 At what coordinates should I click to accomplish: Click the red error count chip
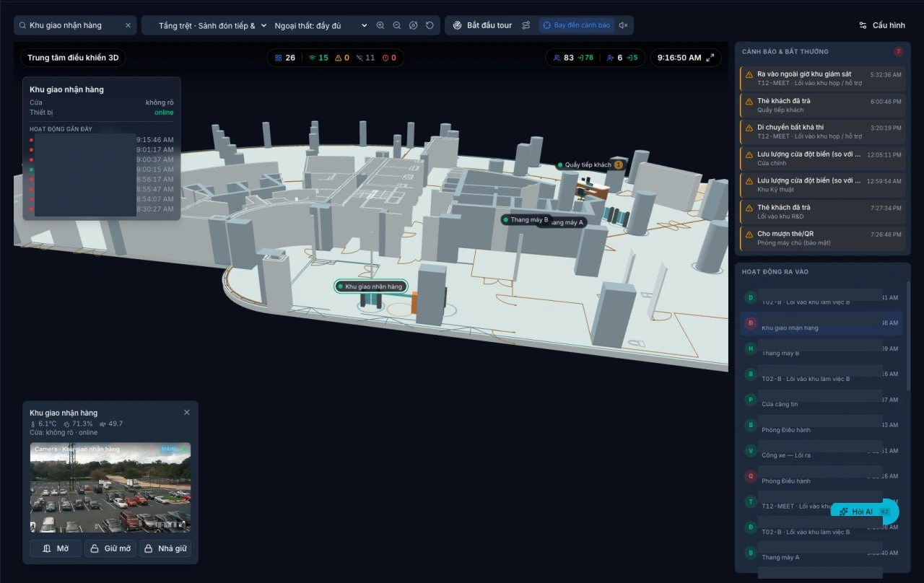point(389,58)
